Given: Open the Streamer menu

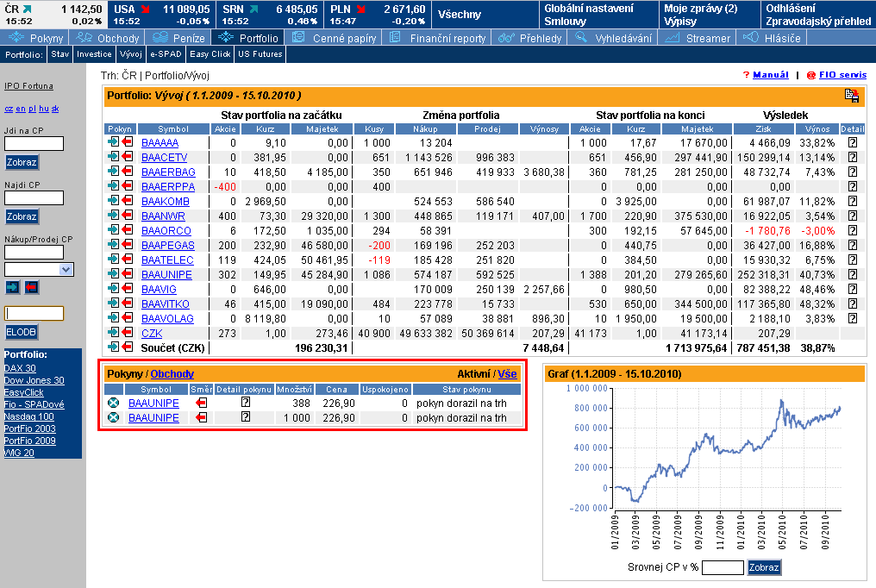Looking at the screenshot, I should tap(698, 38).
